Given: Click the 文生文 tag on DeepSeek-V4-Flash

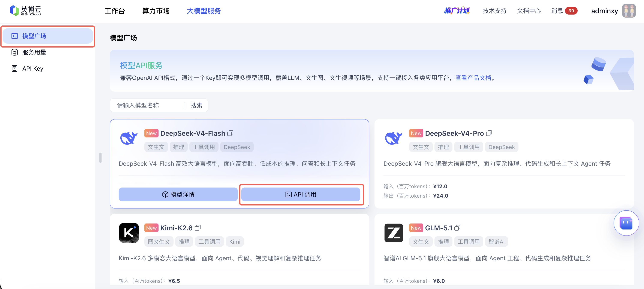Looking at the screenshot, I should click(156, 147).
